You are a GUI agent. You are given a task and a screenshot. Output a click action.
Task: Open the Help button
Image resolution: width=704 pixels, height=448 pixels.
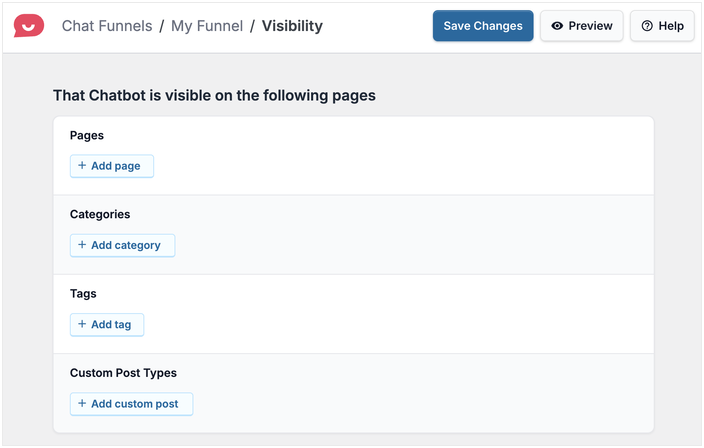click(x=662, y=26)
